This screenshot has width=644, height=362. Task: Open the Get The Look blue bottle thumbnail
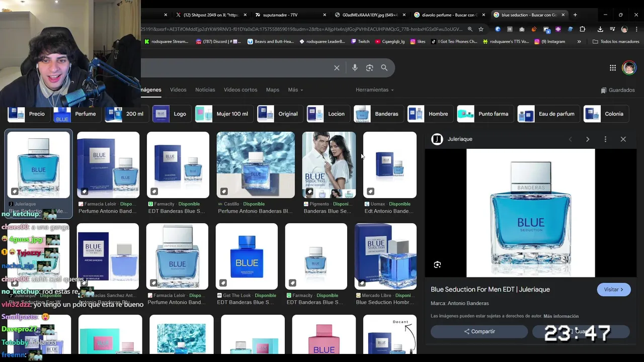(x=247, y=256)
